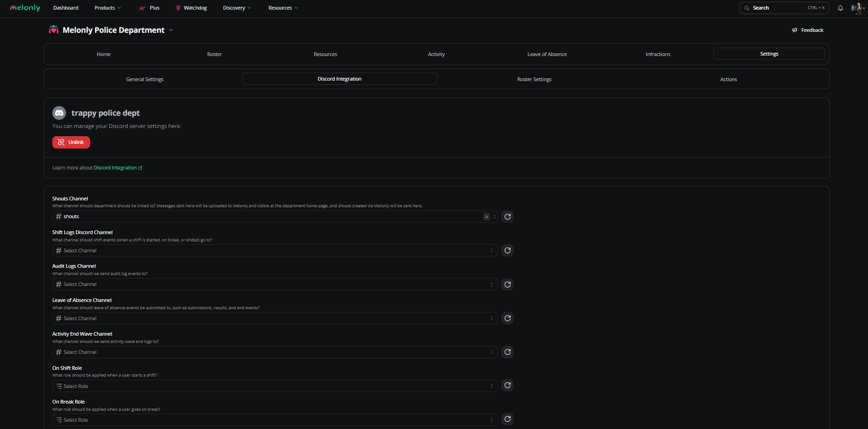Screen dimensions: 868x429
Task: Click the Watchdog shield icon
Action: point(178,8)
